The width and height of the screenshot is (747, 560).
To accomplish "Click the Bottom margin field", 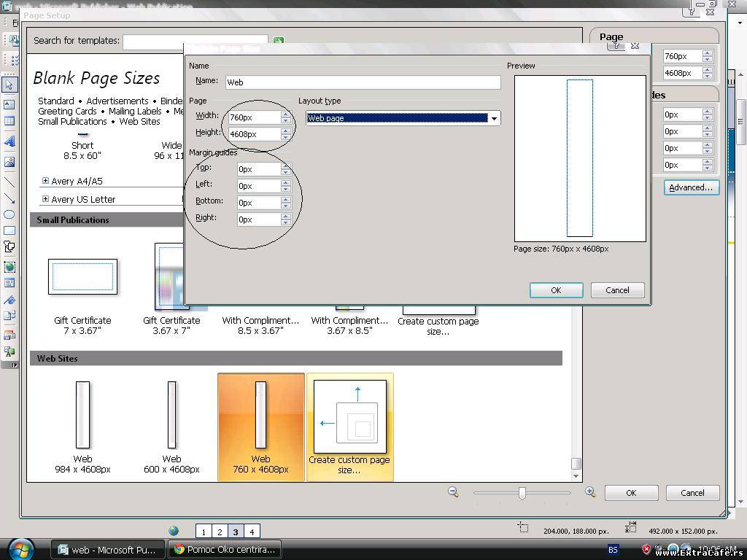I will 259,203.
